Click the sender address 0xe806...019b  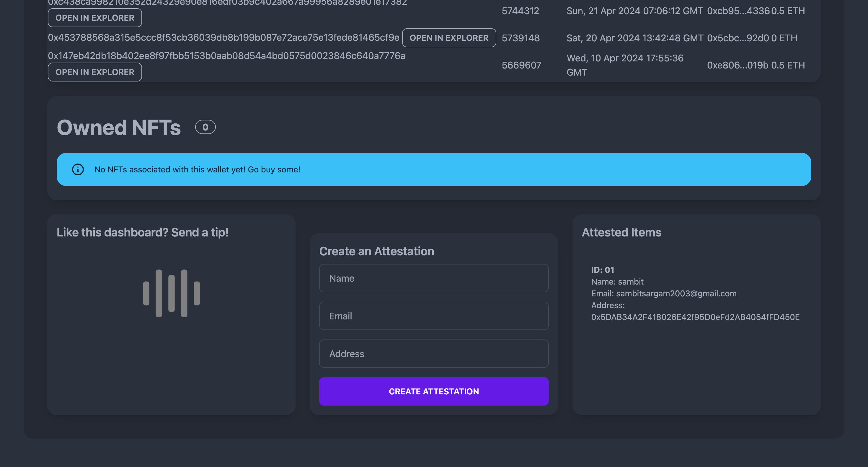738,65
